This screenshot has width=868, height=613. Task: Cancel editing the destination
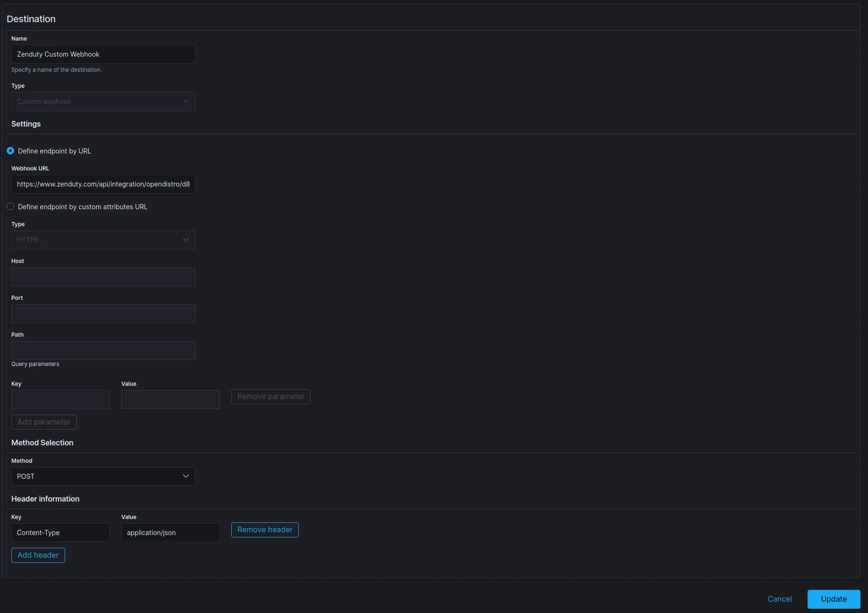tap(780, 599)
